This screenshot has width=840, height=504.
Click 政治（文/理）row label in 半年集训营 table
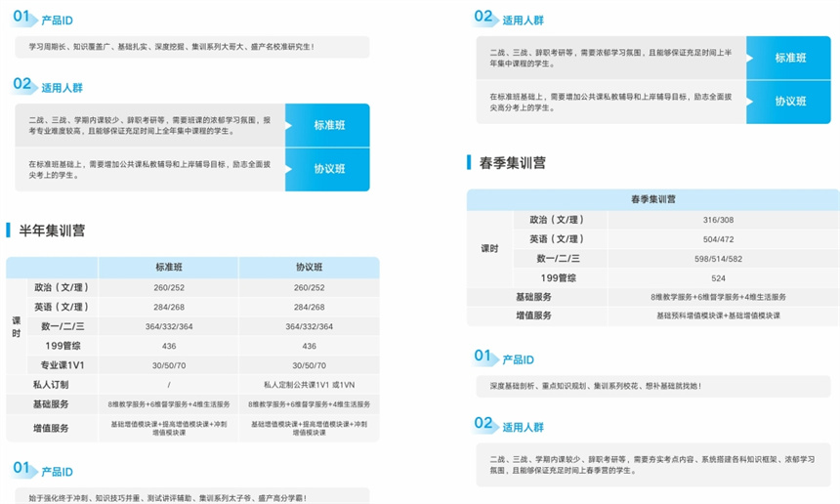[x=62, y=287]
